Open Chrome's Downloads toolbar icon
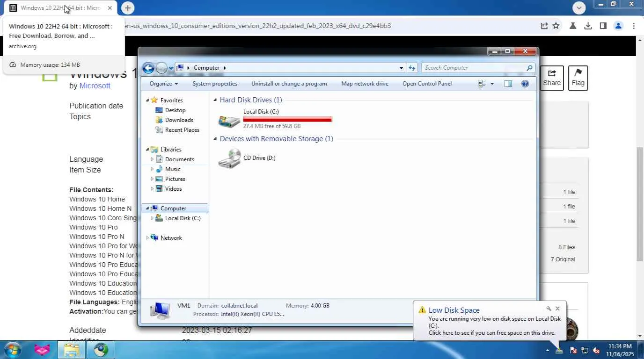This screenshot has width=644, height=359. 588,26
